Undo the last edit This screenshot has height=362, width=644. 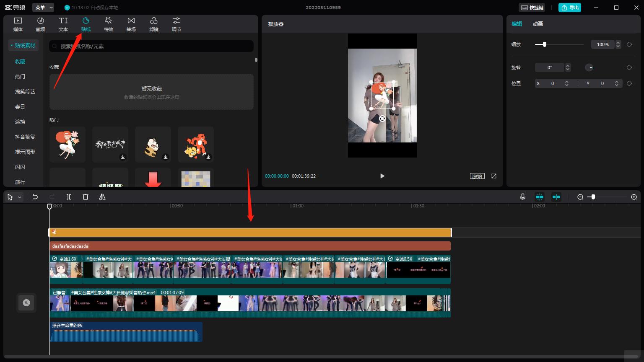tap(35, 197)
